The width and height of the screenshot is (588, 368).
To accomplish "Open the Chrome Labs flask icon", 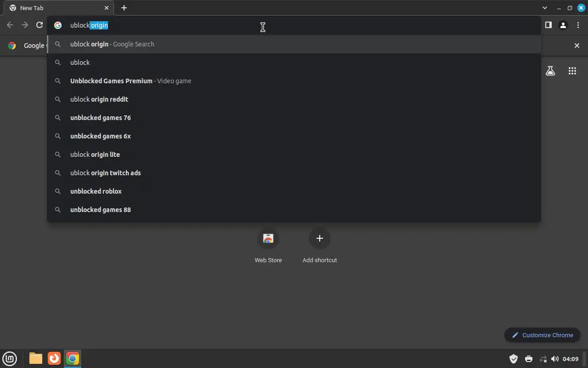I will (550, 71).
